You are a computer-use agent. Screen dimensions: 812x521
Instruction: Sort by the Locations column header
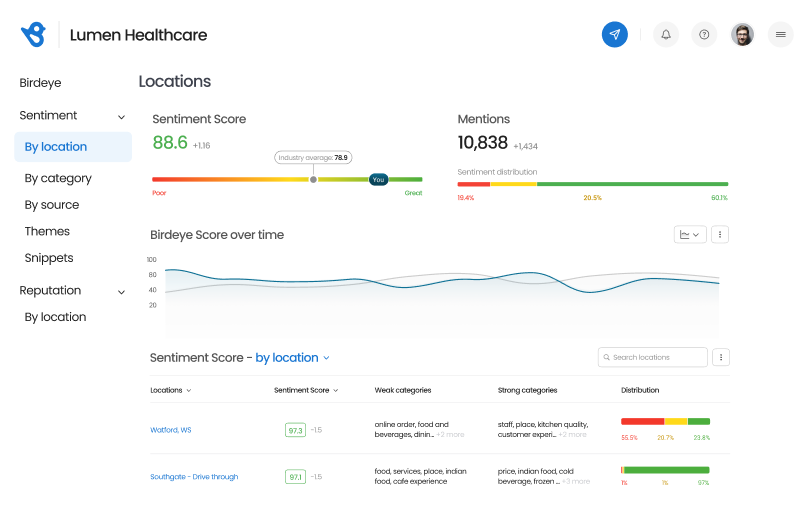(170, 390)
